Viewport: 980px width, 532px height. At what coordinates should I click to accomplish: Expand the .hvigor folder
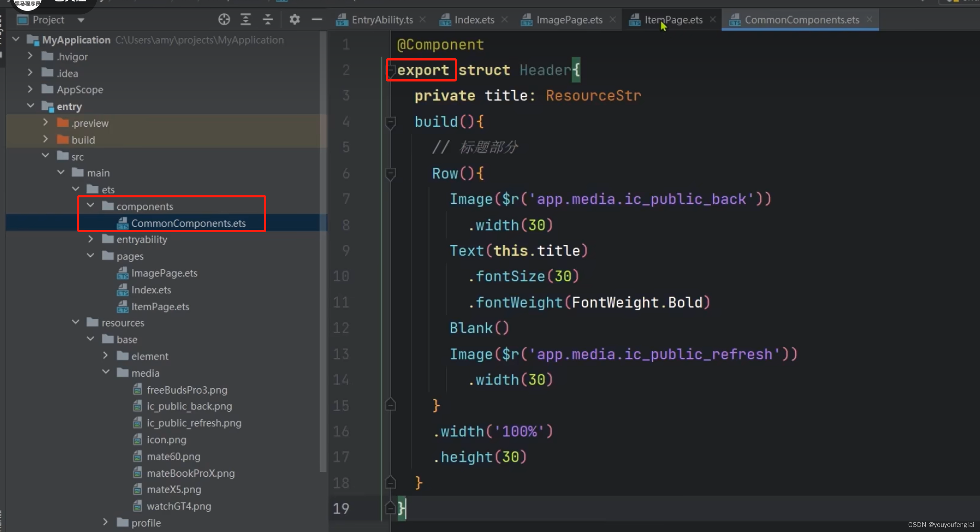(x=30, y=56)
